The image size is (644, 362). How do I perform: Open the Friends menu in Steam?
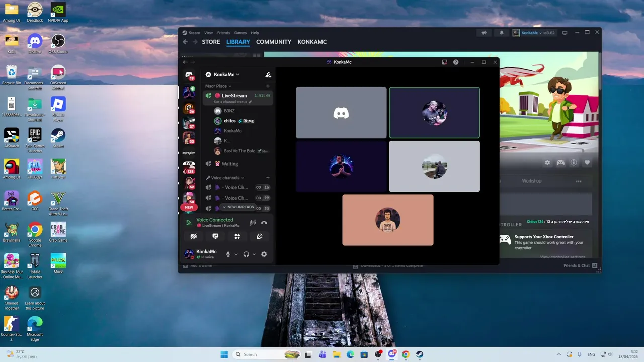point(223,33)
